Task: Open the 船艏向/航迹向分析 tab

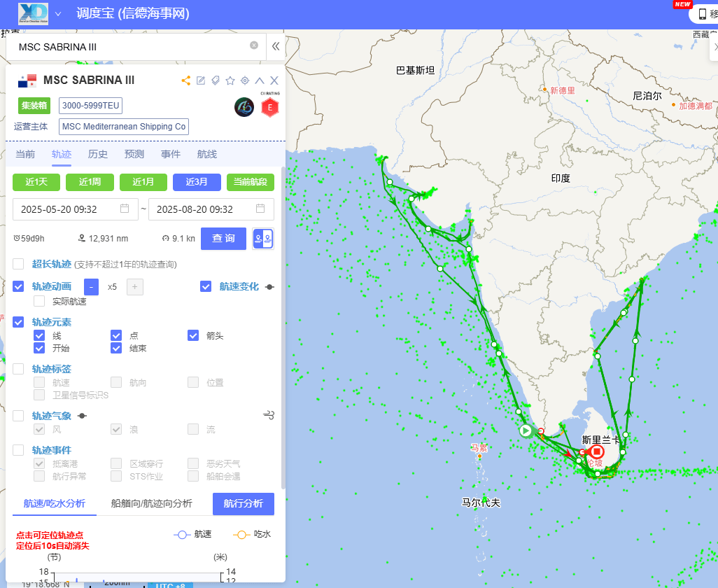Action: pos(152,504)
